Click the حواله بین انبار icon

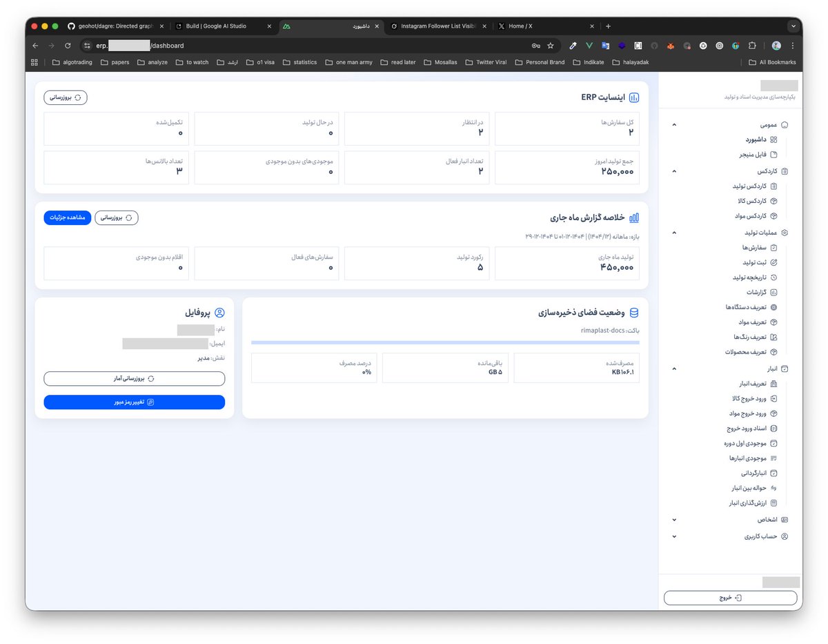(x=773, y=489)
